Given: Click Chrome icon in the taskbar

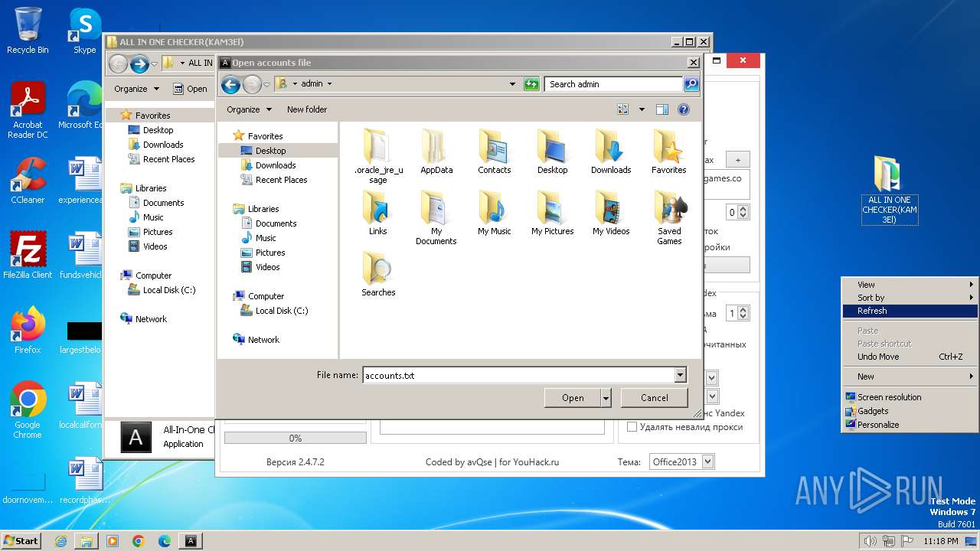Looking at the screenshot, I should 139,541.
